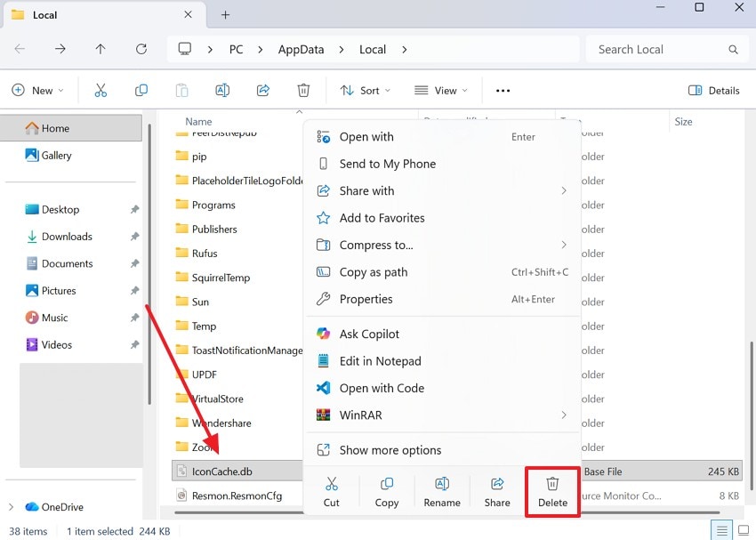This screenshot has height=540, width=756.
Task: Click the search magnifier icon
Action: [734, 49]
